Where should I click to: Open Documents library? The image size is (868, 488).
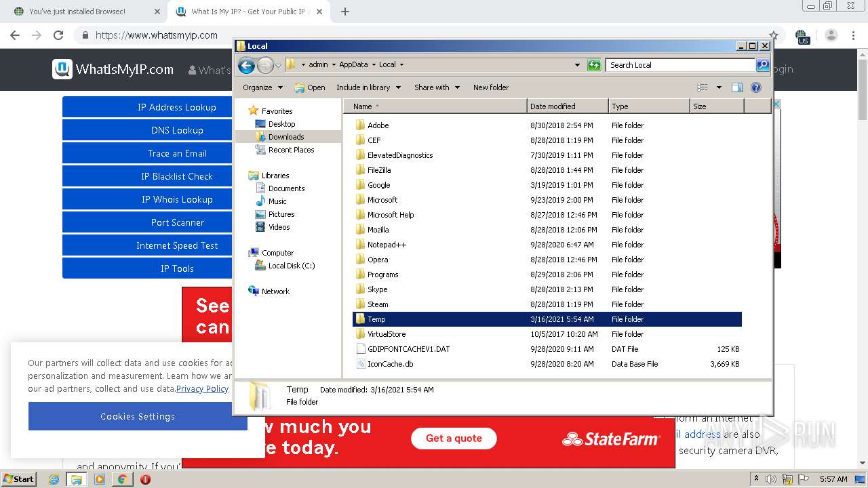(286, 188)
